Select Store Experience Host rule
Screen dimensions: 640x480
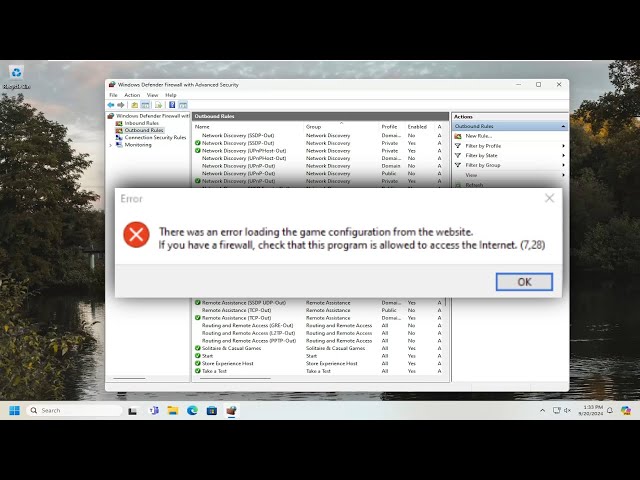318,363
